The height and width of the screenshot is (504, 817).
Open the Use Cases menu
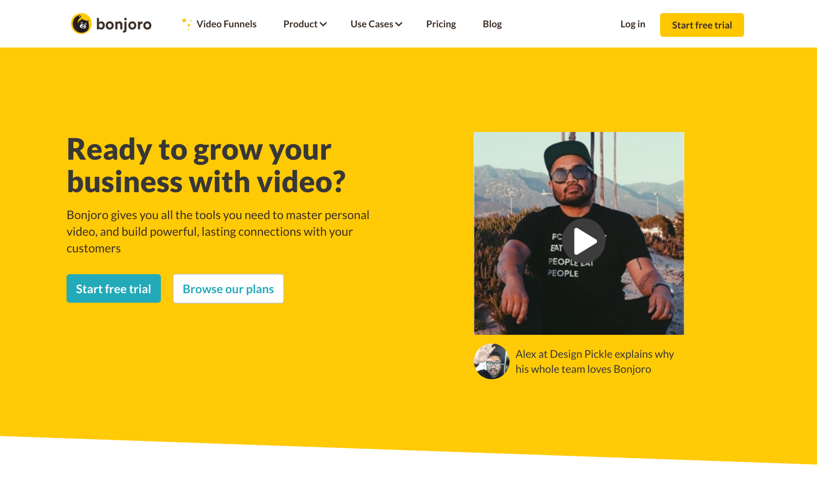(x=372, y=24)
